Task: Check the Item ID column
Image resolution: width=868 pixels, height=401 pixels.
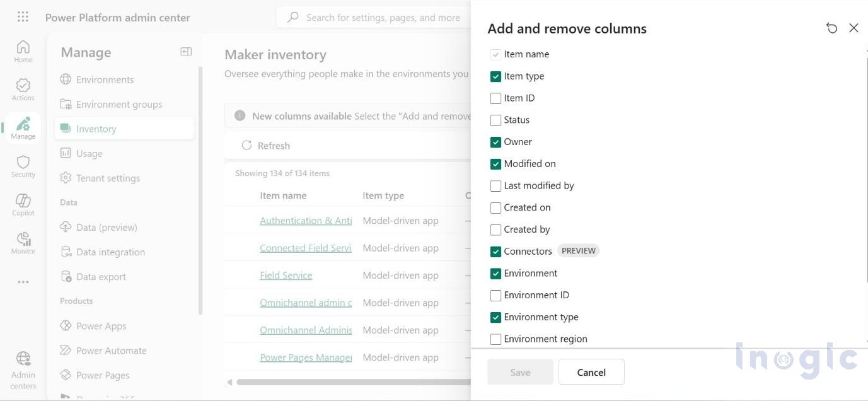Action: 495,98
